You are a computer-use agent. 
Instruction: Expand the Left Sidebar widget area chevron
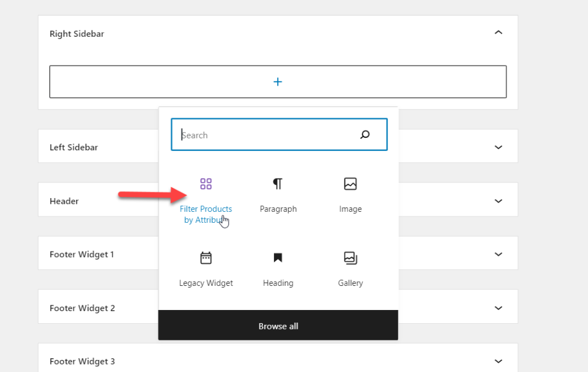pos(498,147)
